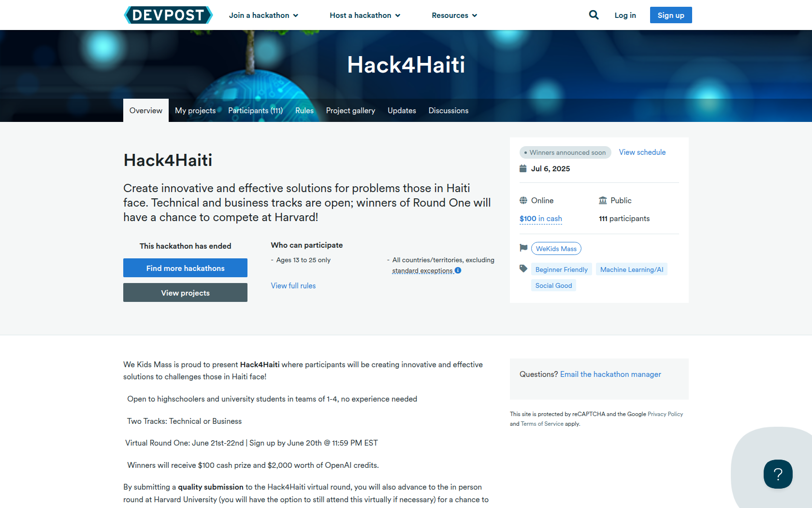Click the Devpost logo

coord(168,15)
